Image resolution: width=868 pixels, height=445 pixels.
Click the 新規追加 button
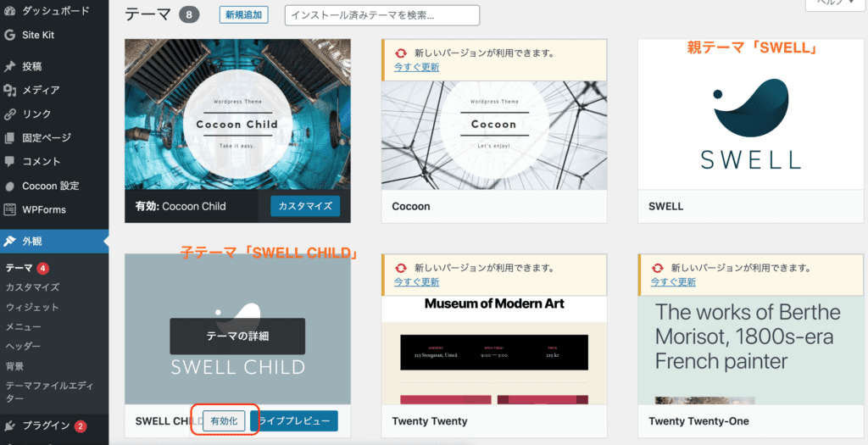coord(243,15)
